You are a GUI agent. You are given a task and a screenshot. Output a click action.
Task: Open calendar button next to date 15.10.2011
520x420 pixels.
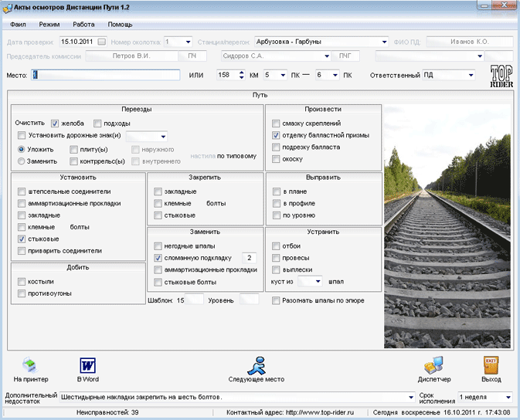[102, 41]
